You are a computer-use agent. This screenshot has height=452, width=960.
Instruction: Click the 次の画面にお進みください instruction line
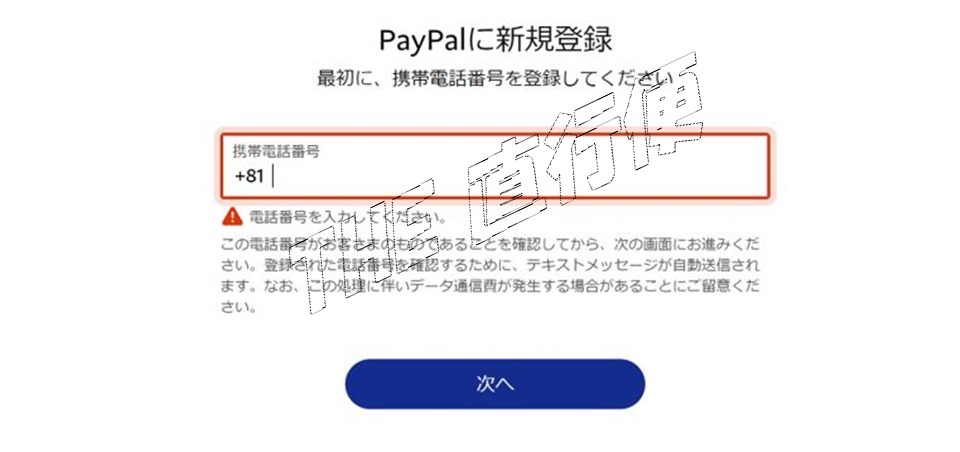[491, 246]
